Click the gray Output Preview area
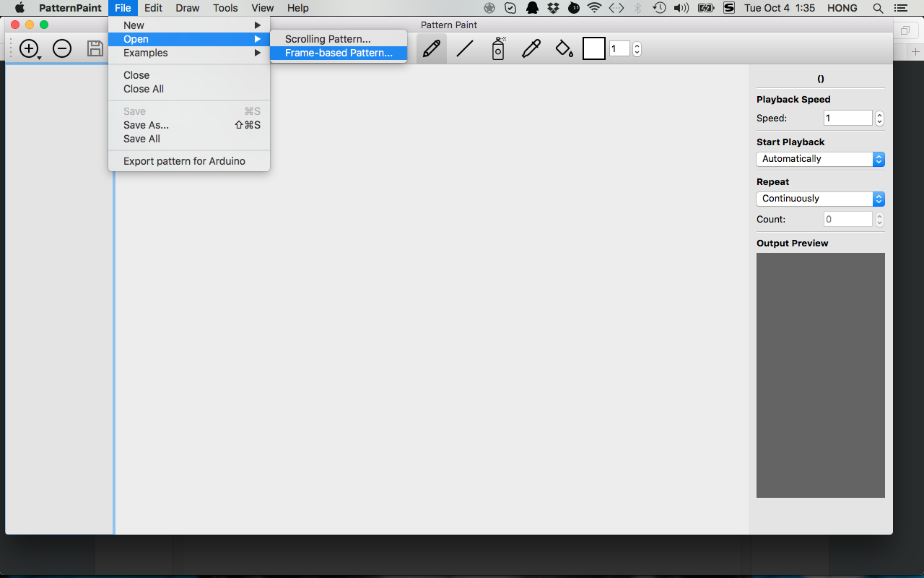This screenshot has width=924, height=578. (821, 375)
